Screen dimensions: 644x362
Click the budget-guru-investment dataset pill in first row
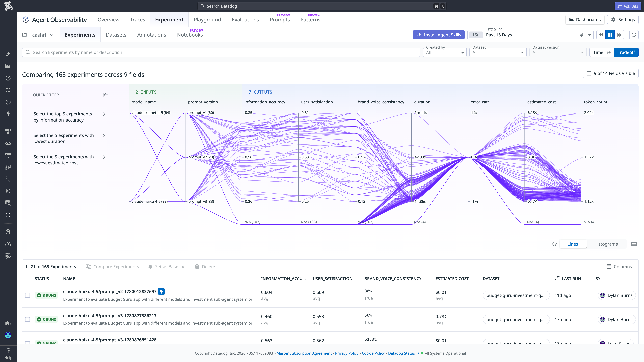coord(516,295)
